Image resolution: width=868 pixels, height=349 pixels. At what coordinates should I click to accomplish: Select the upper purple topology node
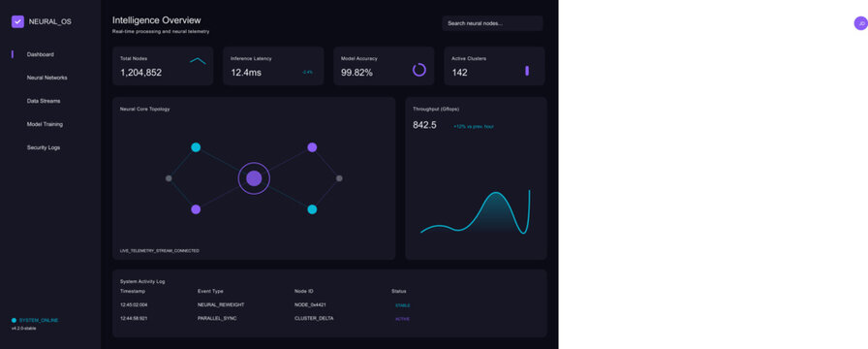click(x=312, y=147)
